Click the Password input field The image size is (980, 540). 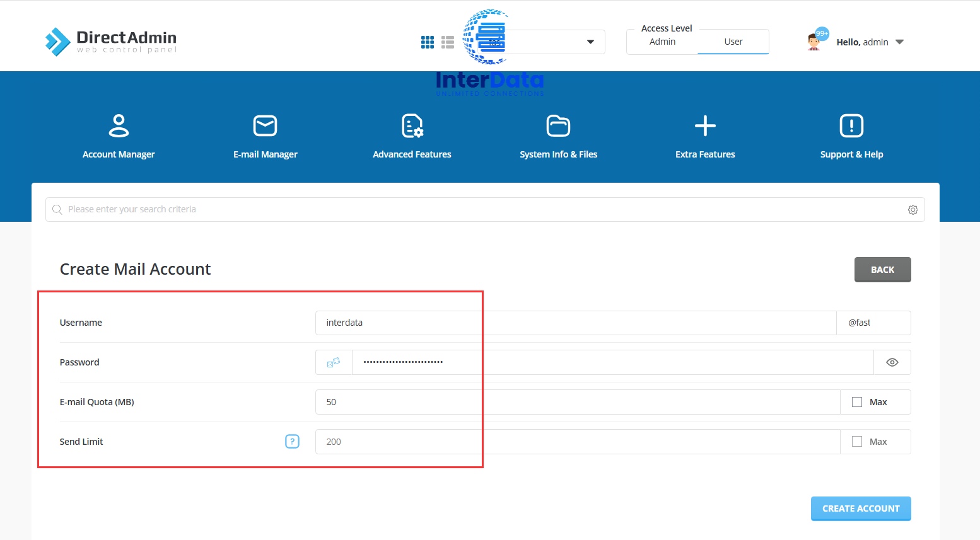coord(612,362)
